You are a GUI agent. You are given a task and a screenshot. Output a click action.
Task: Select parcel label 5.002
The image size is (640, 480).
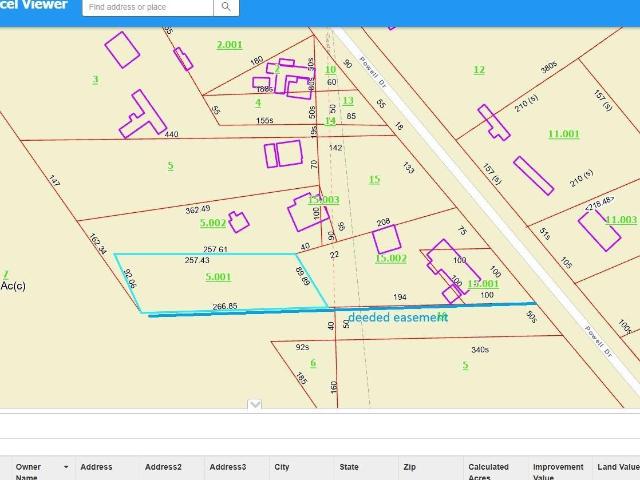tap(213, 223)
